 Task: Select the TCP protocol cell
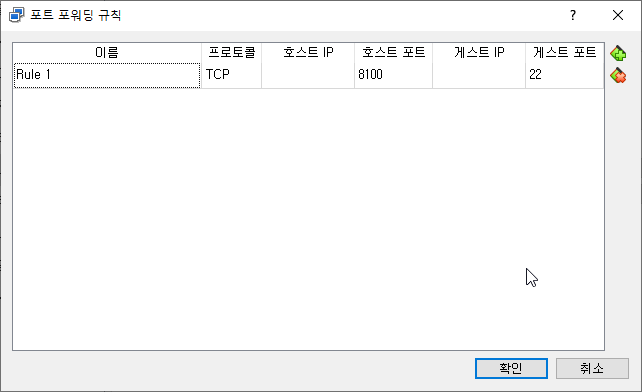click(232, 75)
